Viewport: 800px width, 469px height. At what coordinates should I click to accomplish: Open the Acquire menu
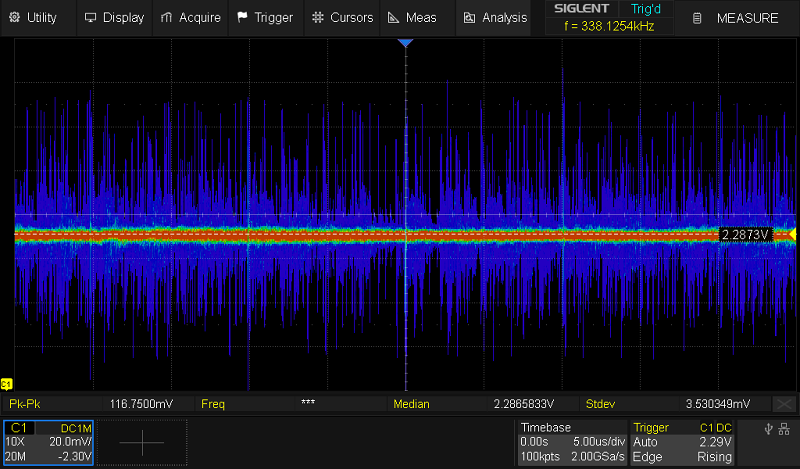(x=190, y=17)
